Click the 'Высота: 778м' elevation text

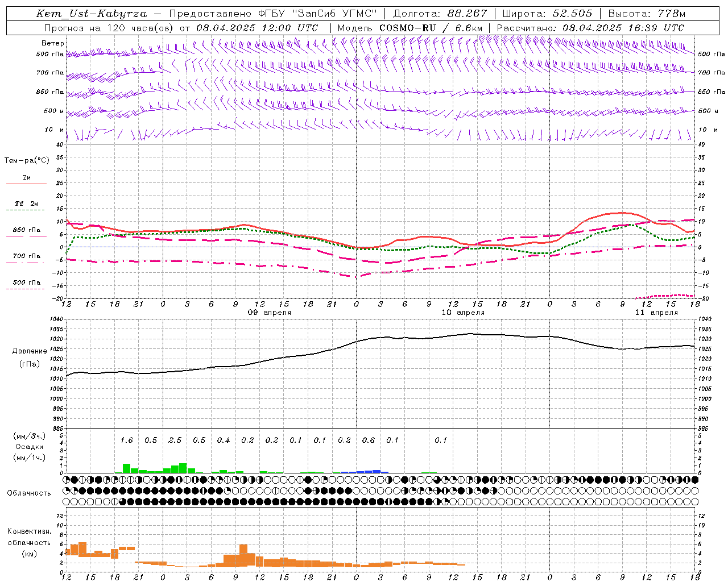point(647,14)
